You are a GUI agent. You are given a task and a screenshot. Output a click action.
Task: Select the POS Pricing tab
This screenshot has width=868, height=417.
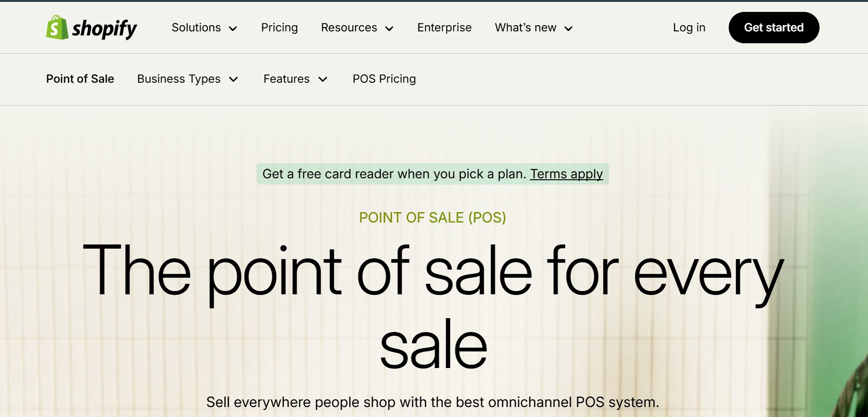pos(384,79)
